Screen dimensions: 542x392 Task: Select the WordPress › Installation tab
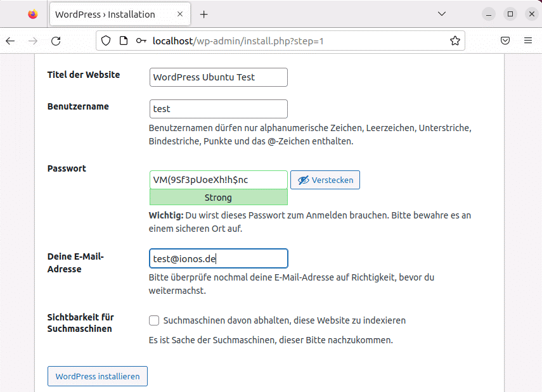pos(120,14)
